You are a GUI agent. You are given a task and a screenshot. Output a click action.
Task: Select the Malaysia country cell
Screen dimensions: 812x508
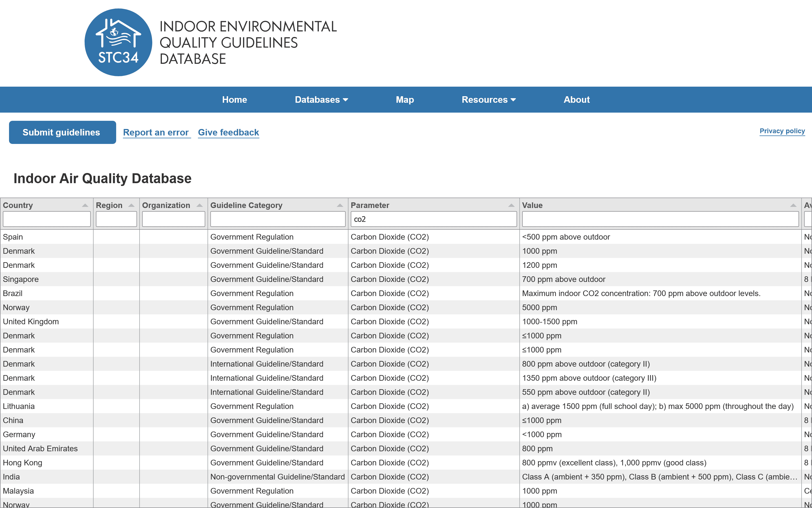click(x=47, y=491)
